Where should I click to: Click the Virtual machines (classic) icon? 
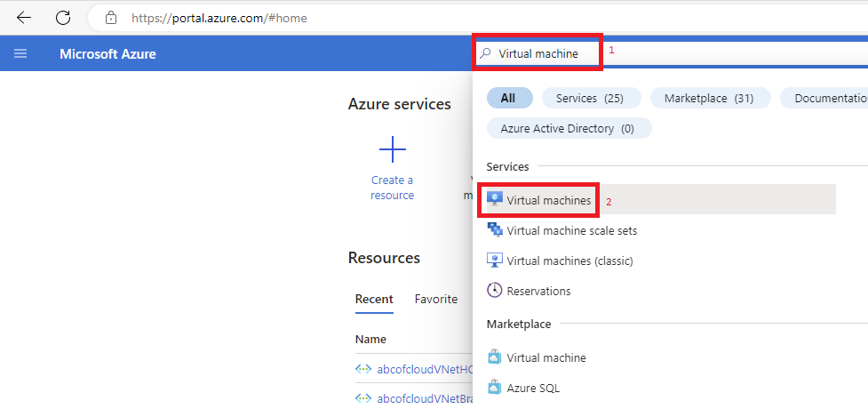click(494, 260)
